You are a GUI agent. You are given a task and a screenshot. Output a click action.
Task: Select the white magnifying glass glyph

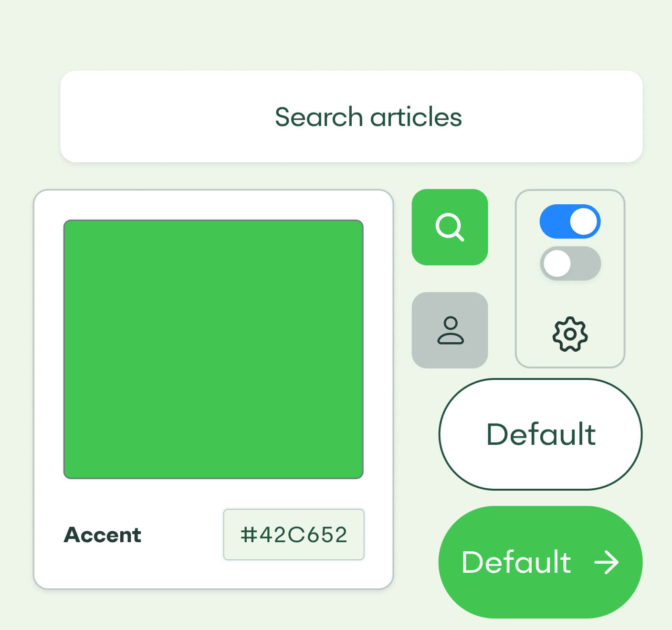[x=450, y=227]
